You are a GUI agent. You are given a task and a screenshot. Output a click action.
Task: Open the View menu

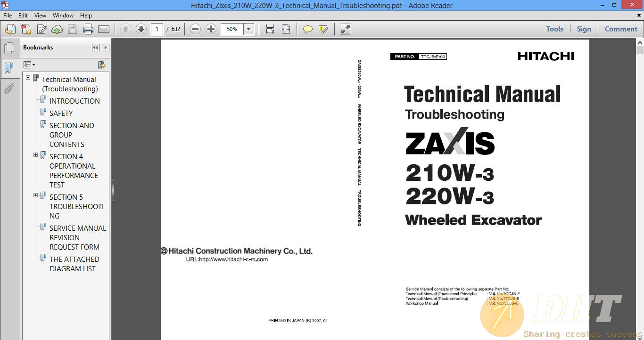click(x=41, y=16)
